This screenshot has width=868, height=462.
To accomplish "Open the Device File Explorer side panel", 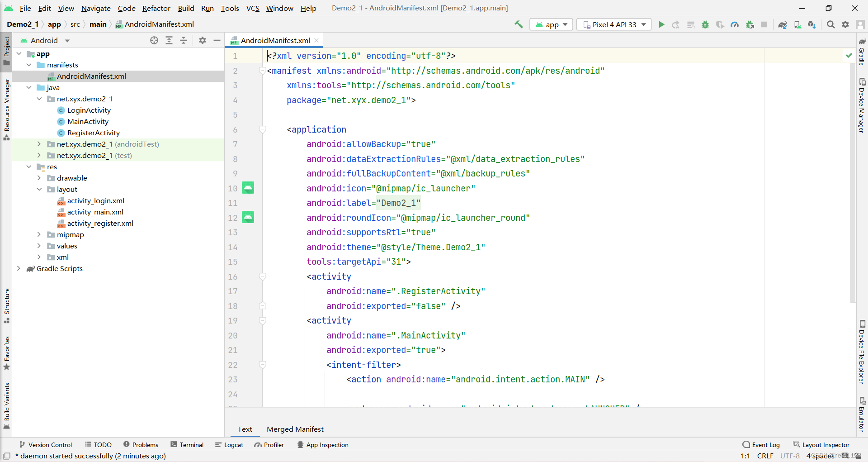I will (x=862, y=352).
